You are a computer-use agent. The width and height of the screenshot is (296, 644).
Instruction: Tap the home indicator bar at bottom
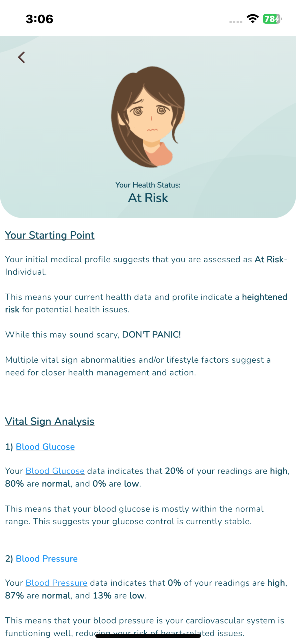pyautogui.click(x=148, y=636)
